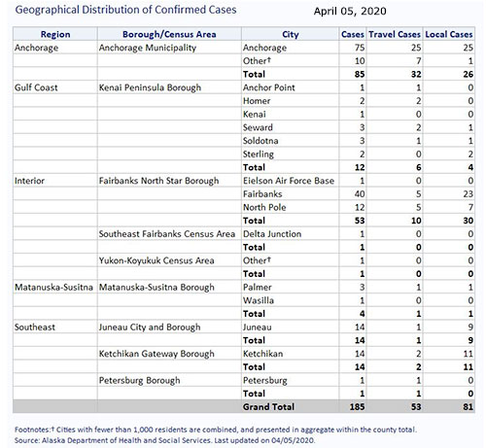Click the Alaska Department of Health source line
Viewport: 486px width, 448px height.
[164, 440]
